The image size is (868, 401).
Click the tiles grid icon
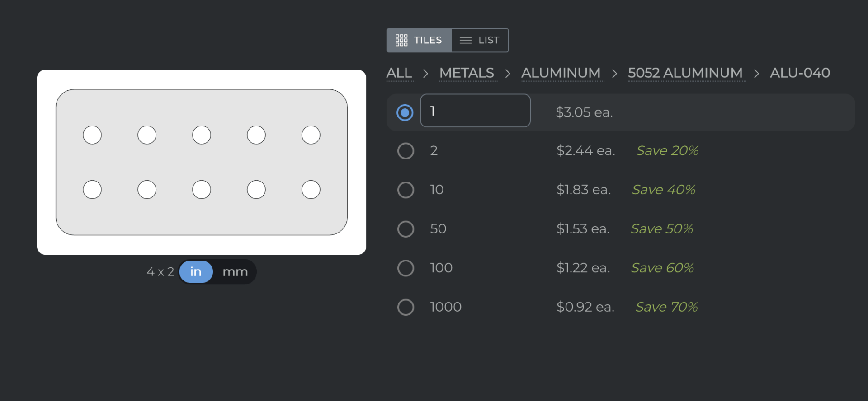pyautogui.click(x=401, y=40)
